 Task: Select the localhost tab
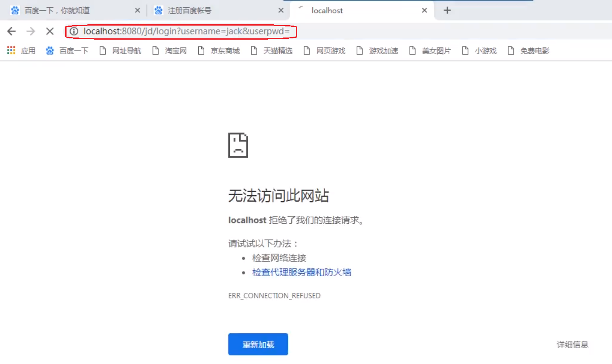pos(362,10)
